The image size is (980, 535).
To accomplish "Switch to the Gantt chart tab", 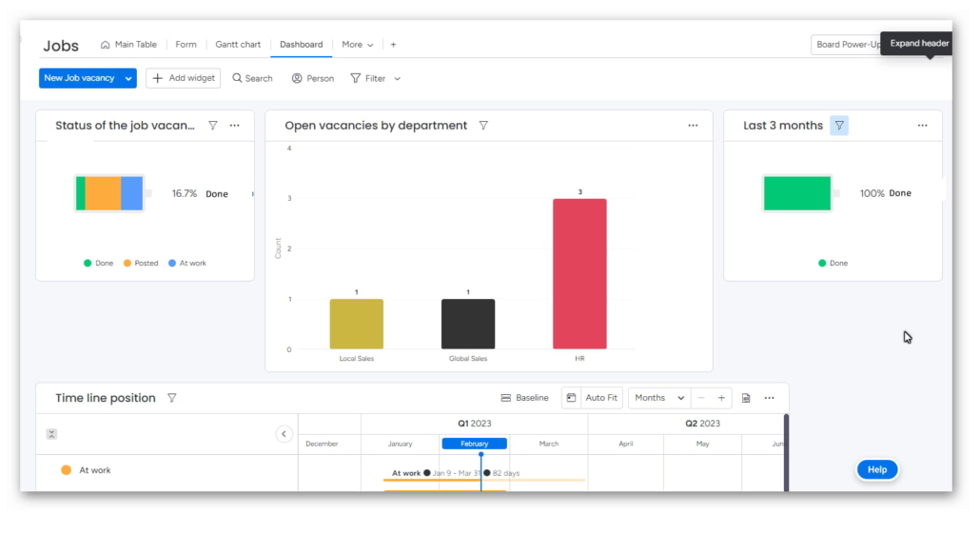I will [237, 45].
